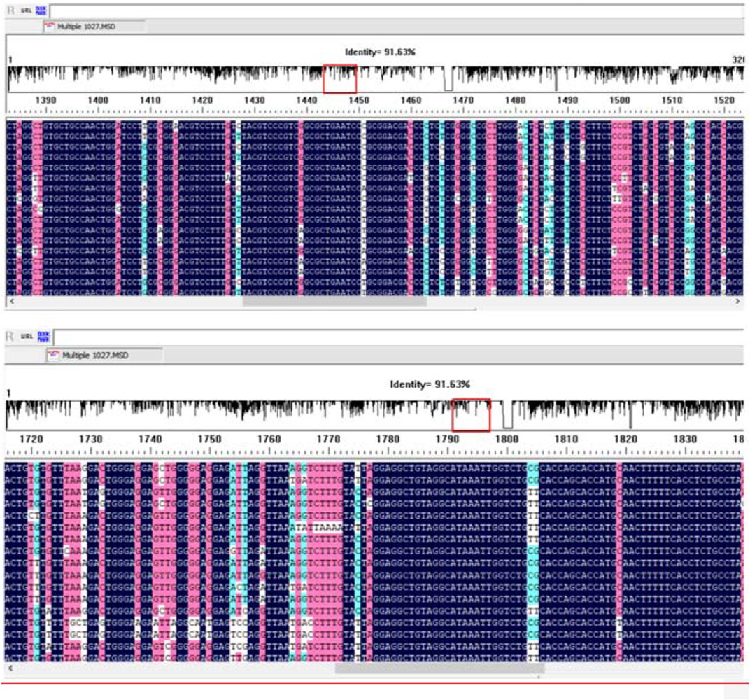This screenshot has height=700, width=750.
Task: Click the document icon on the lower Multiple 1027.MSD tab
Action: pyautogui.click(x=53, y=355)
